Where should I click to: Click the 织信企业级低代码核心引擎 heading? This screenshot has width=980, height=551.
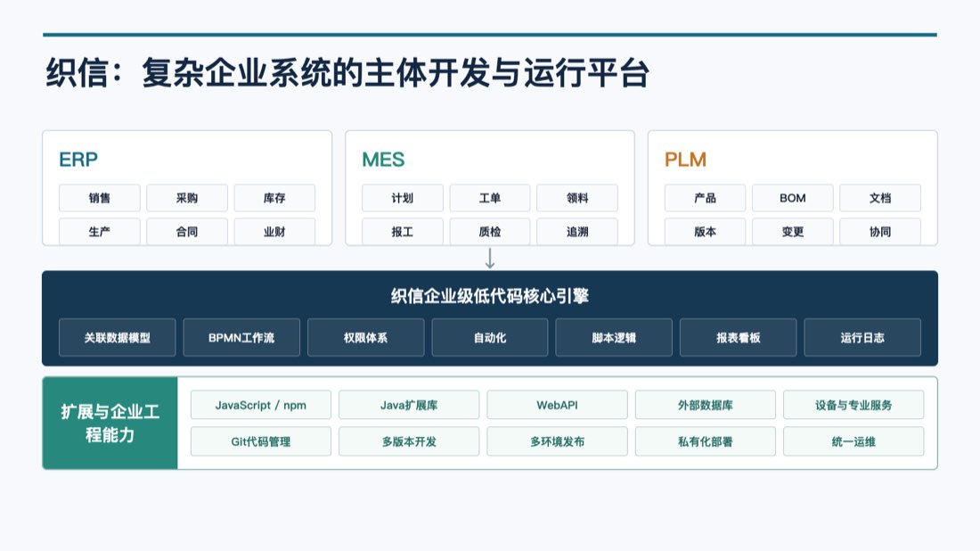point(490,296)
